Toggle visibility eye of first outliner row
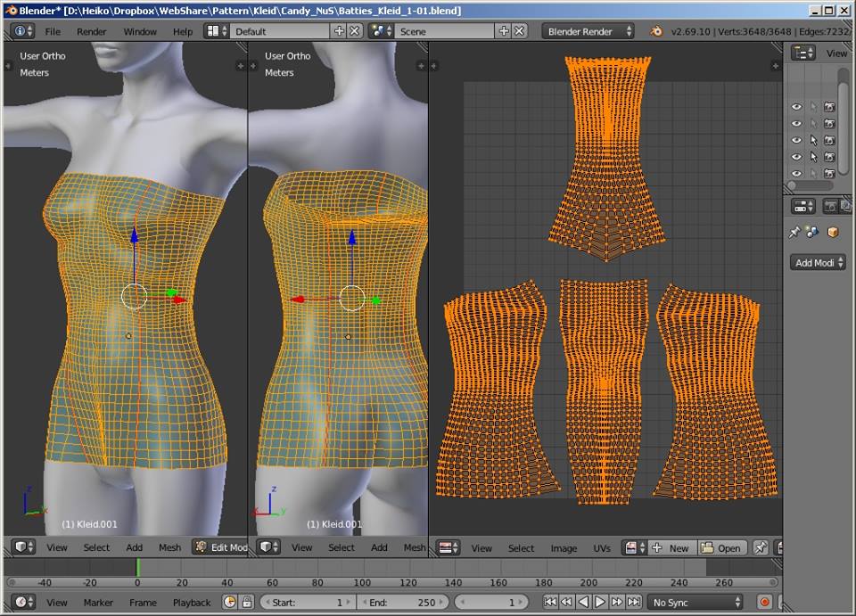Viewport: 856px width, 616px height. 796,106
